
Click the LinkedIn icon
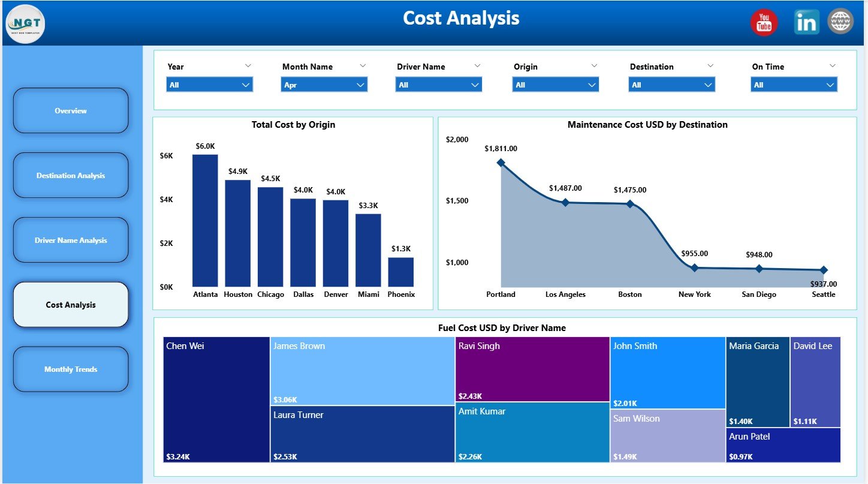[x=806, y=21]
